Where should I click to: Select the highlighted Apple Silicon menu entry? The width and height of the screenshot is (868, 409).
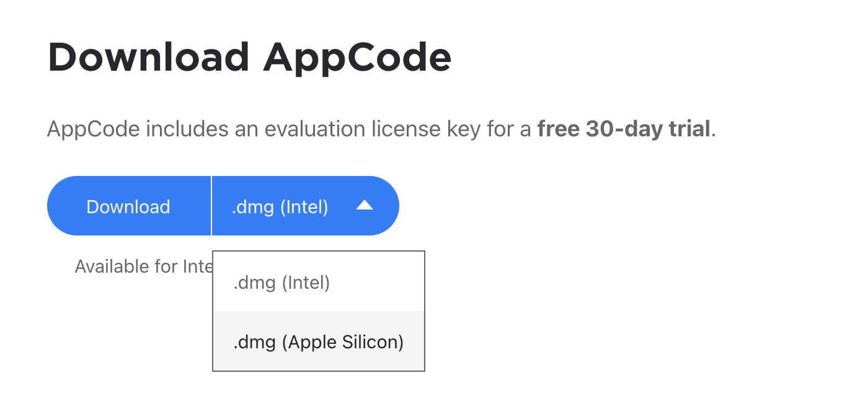click(x=318, y=341)
